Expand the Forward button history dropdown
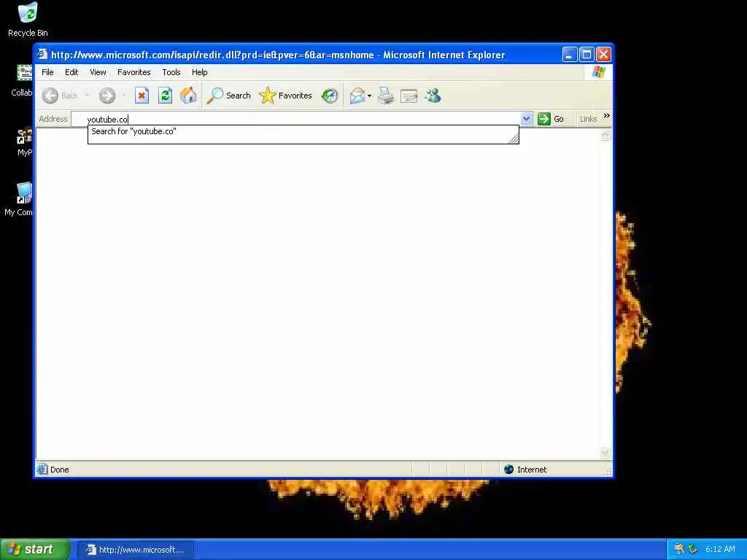Screen dimensions: 747x560 124,96
